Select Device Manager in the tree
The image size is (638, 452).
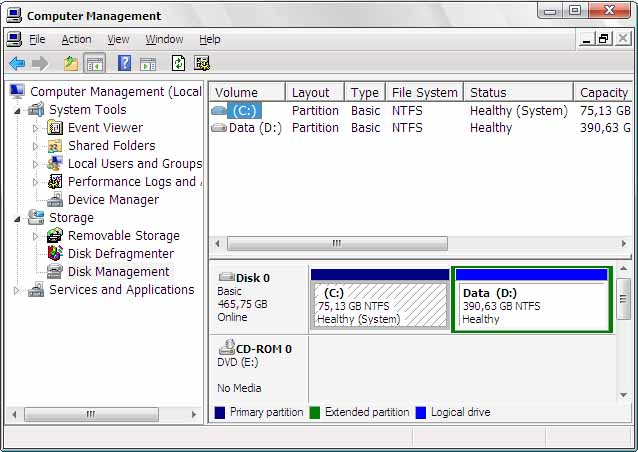pyautogui.click(x=114, y=200)
